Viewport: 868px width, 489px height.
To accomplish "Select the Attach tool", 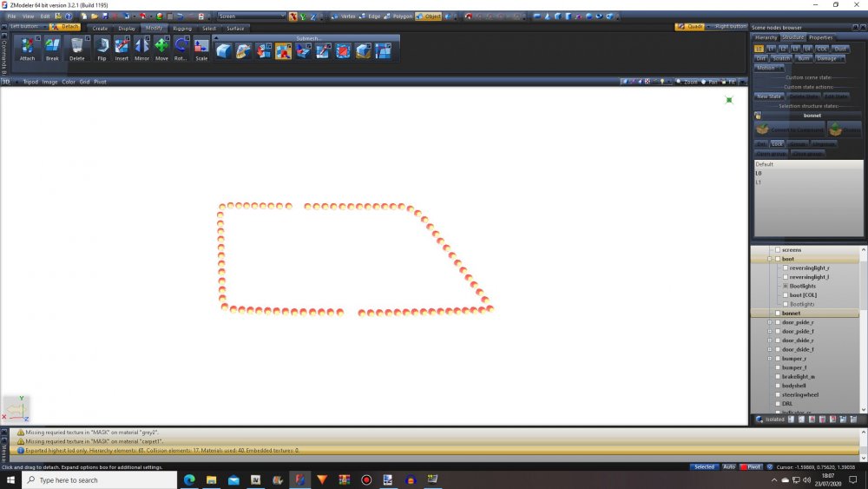I will pos(27,49).
